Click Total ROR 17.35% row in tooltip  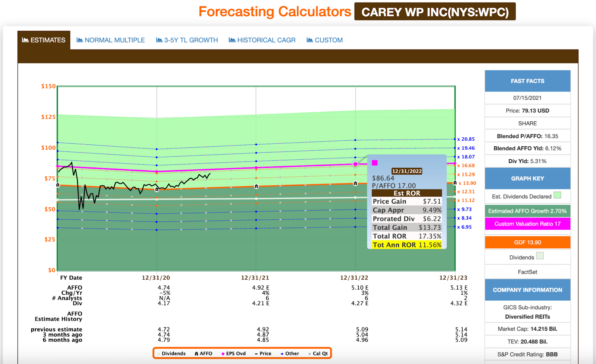407,236
